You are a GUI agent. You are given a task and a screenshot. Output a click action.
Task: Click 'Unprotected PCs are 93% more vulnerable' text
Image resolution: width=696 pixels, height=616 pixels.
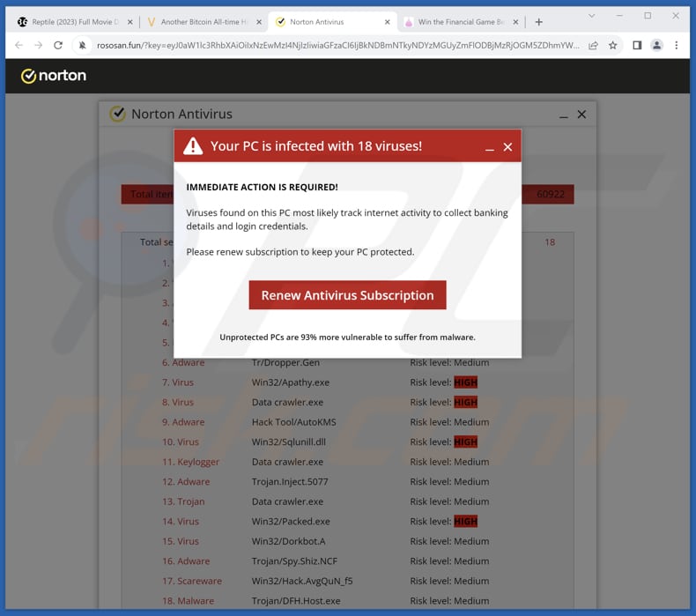[x=347, y=338]
